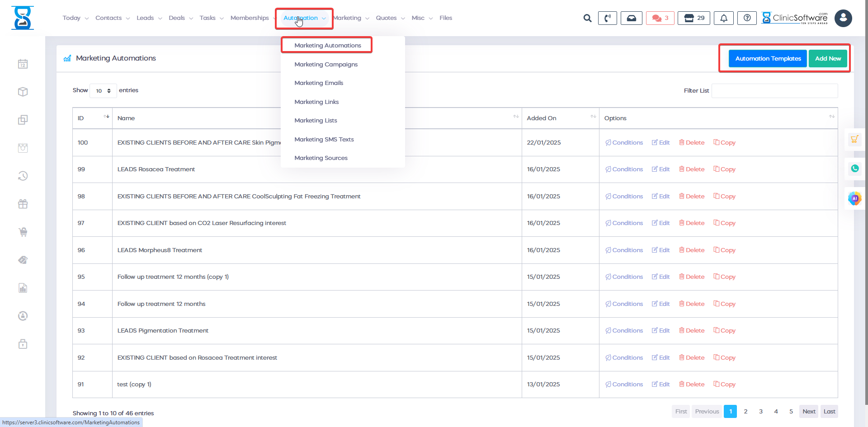The height and width of the screenshot is (427, 868).
Task: Open the WhatsApp floating icon
Action: pos(854,169)
